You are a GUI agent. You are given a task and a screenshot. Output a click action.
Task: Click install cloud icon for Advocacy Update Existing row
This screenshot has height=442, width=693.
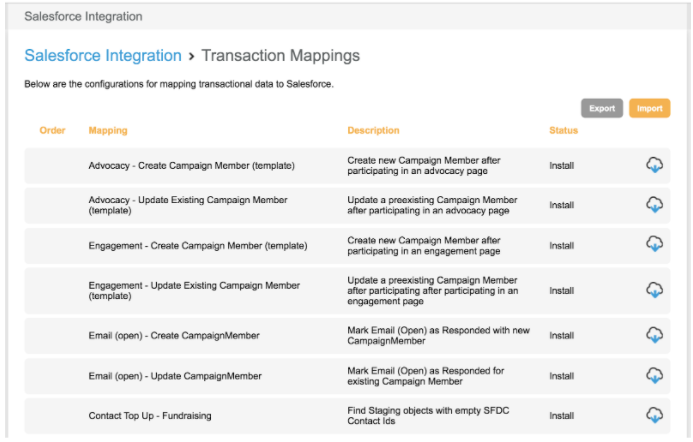pos(654,205)
